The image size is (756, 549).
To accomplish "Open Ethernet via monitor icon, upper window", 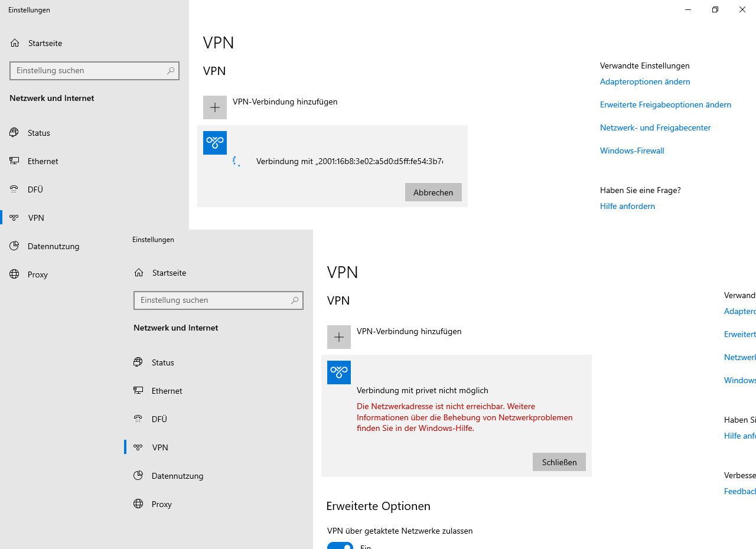I will point(14,161).
